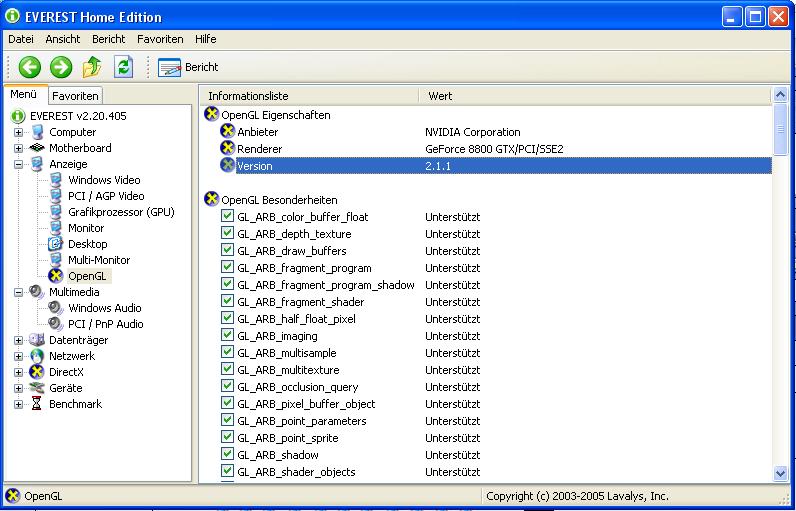Open the Bericht report wizard

tap(188, 67)
